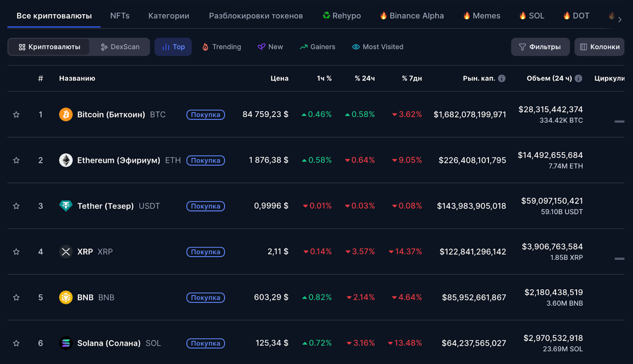Open Tether (Тезер) coin page

click(x=105, y=206)
